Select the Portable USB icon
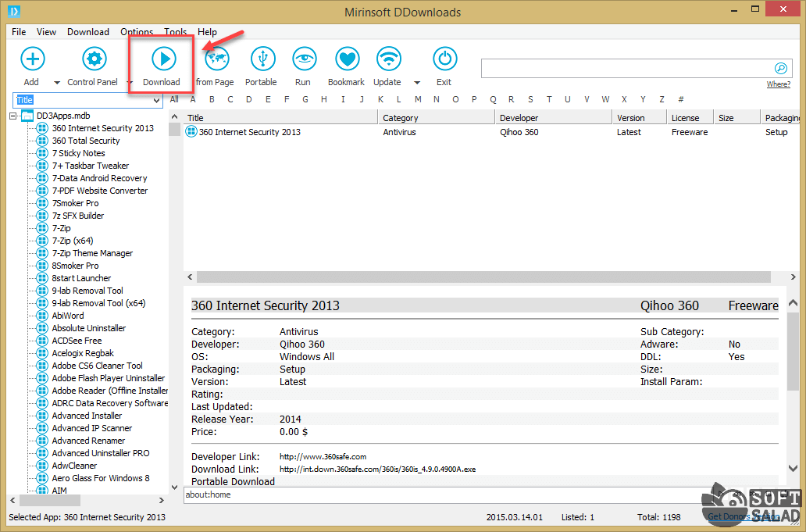 pos(262,59)
